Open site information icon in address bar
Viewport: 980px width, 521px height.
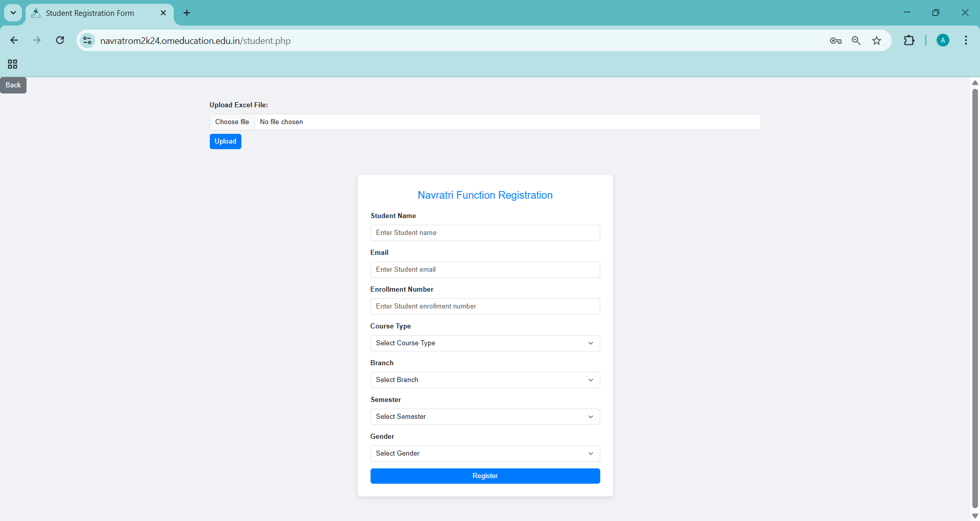pyautogui.click(x=88, y=40)
